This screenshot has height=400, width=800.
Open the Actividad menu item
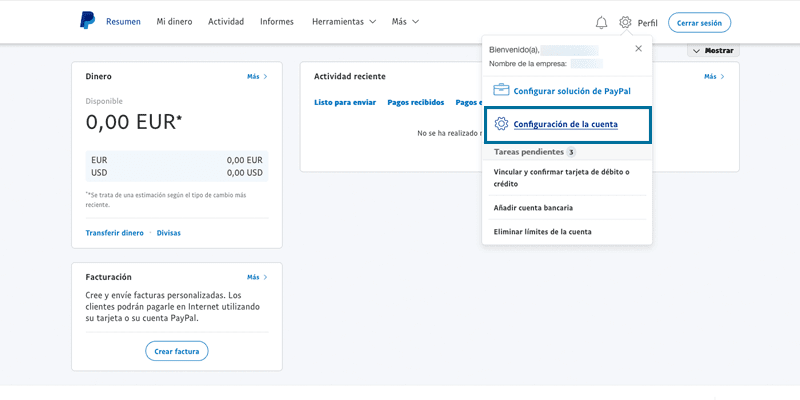(x=226, y=21)
